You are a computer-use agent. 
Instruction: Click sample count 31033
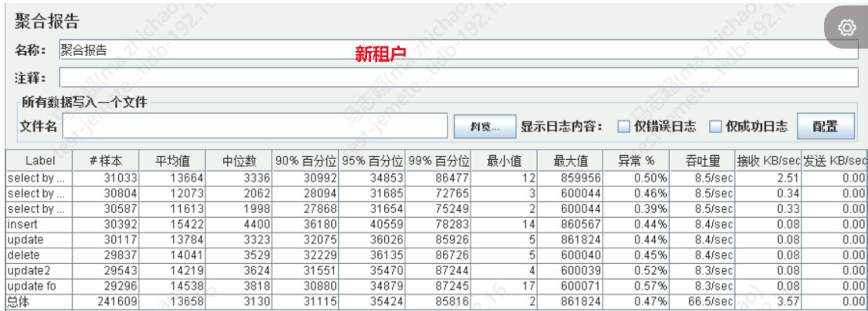point(121,178)
